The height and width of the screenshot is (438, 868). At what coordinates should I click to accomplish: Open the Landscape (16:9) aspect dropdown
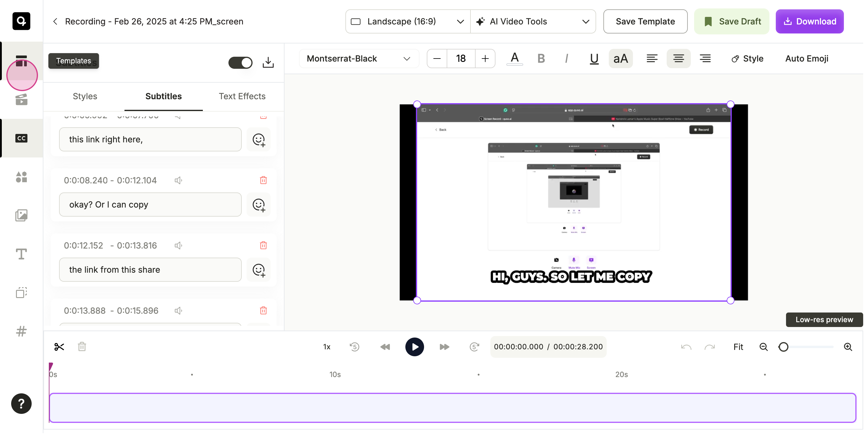[x=408, y=22]
